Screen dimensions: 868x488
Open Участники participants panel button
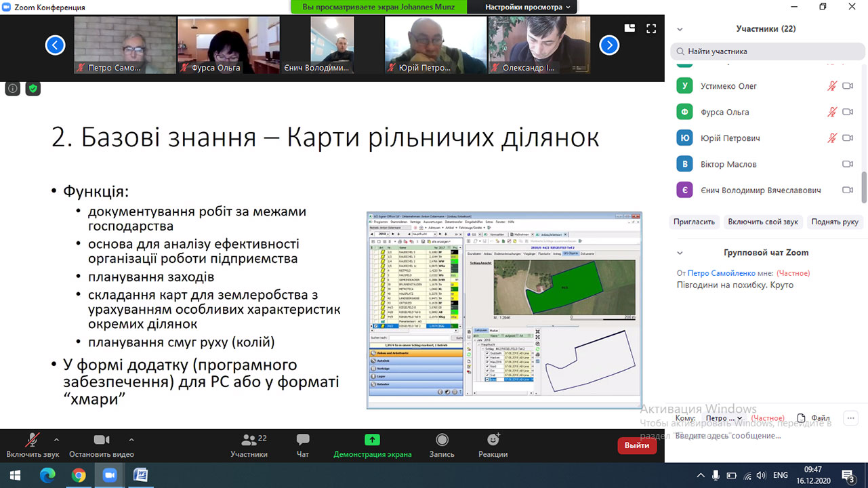249,446
